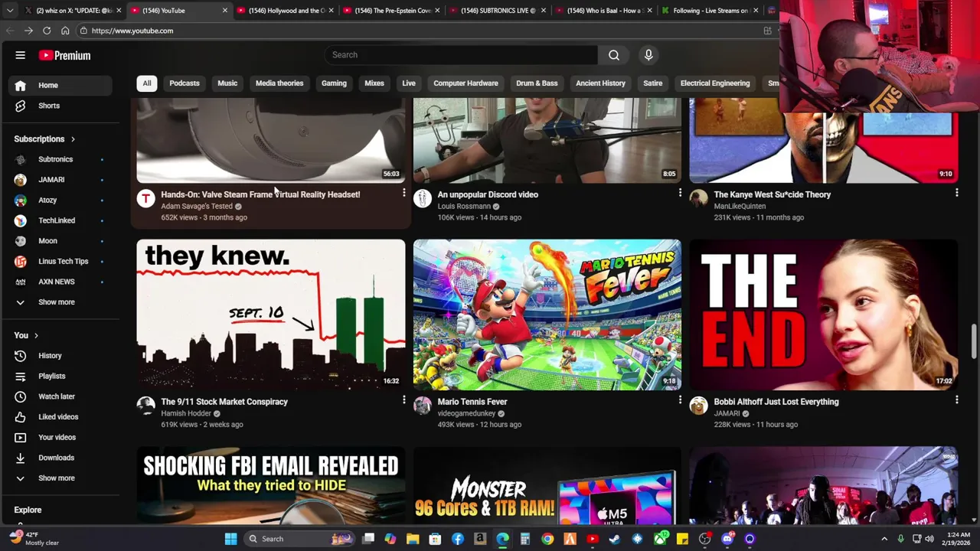Open options menu for Valve Steam Frame video
The width and height of the screenshot is (980, 551).
point(403,194)
